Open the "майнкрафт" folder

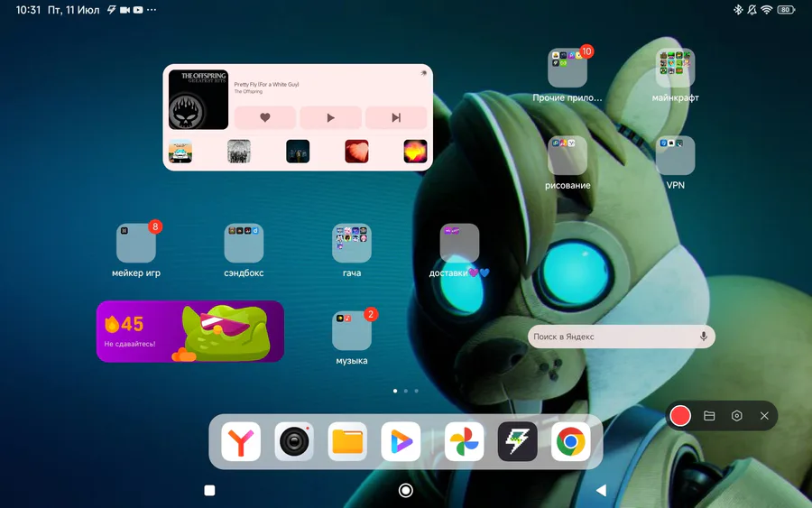coord(675,68)
